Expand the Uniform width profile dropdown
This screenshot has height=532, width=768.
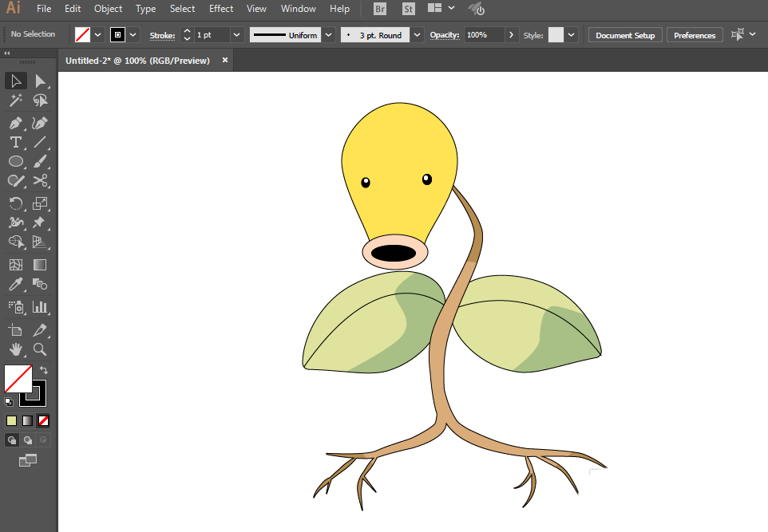point(328,35)
